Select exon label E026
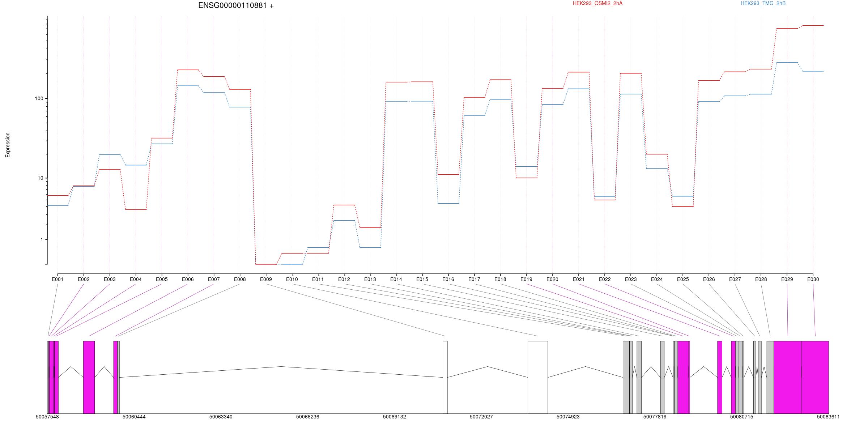This screenshot has width=868, height=434. pos(709,279)
